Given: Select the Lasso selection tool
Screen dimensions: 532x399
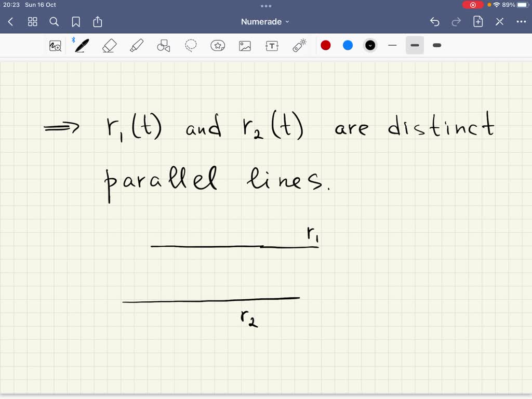Looking at the screenshot, I should point(191,46).
